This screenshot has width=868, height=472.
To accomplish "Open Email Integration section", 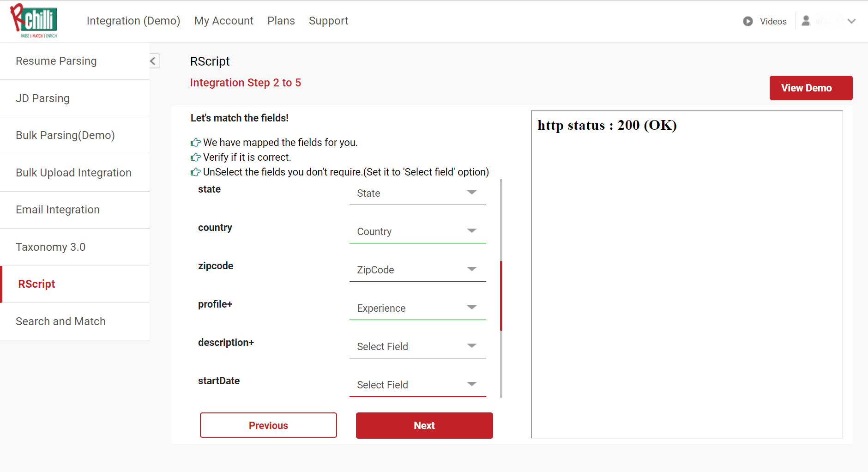I will pyautogui.click(x=75, y=210).
